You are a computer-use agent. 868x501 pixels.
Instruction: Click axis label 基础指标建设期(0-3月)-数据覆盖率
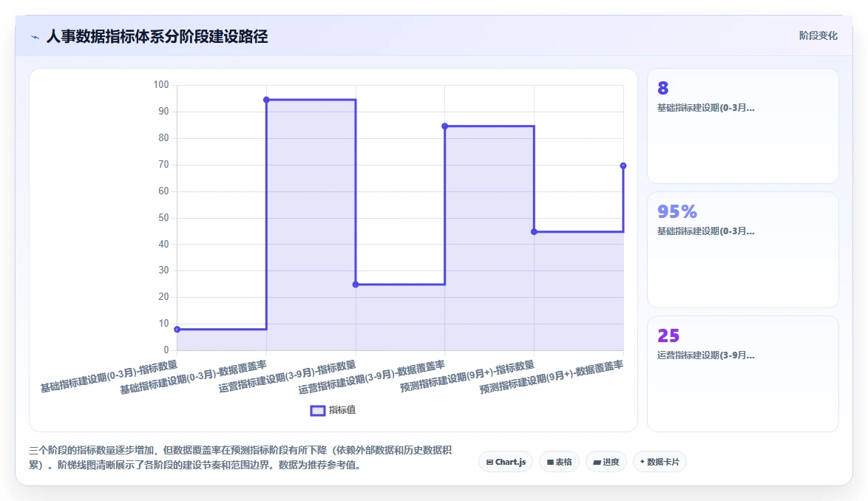[x=193, y=377]
